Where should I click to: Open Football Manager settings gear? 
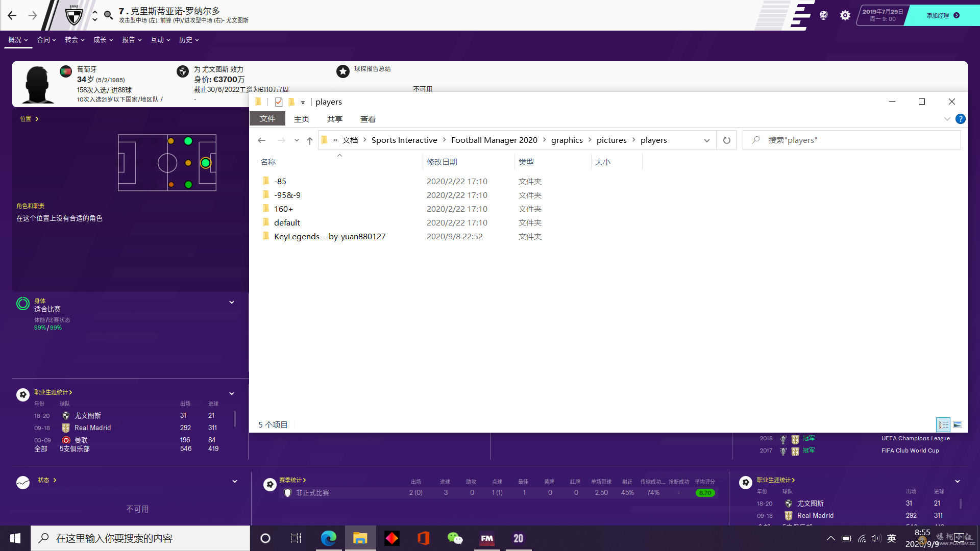click(845, 15)
